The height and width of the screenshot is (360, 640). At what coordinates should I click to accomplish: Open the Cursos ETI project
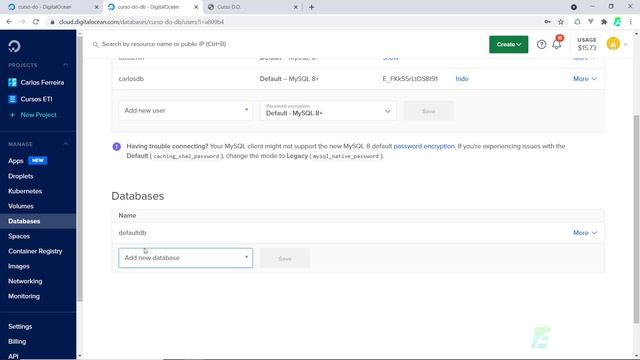click(x=36, y=99)
